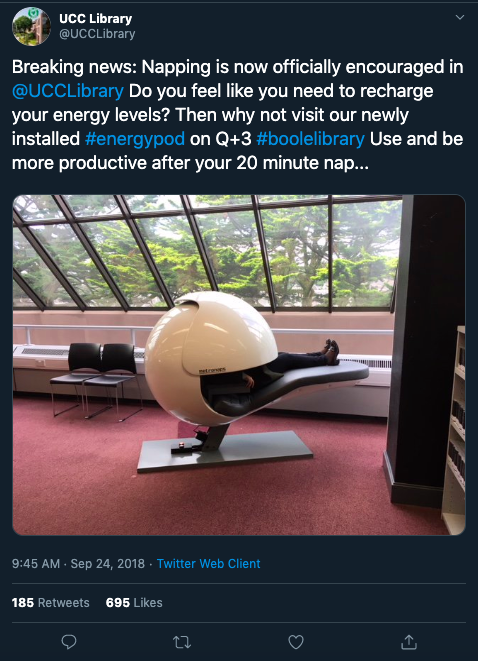Open the UCC Library display name
Image resolution: width=478 pixels, height=661 pixels.
(95, 19)
